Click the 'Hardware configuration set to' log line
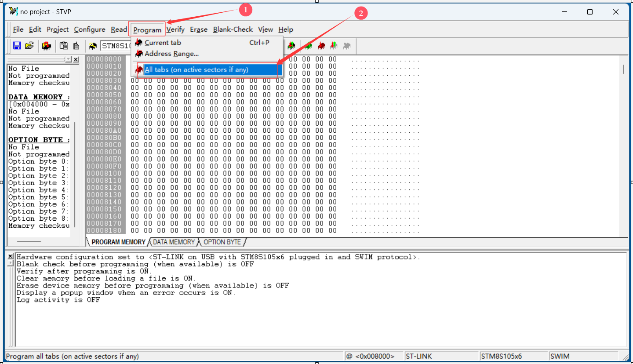Image resolution: width=633 pixels, height=364 pixels. pyautogui.click(x=218, y=257)
